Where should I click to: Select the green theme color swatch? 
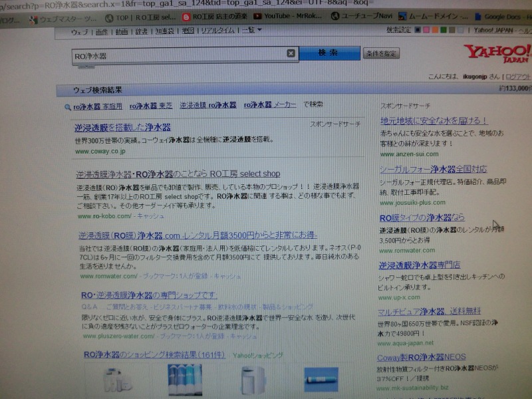pyautogui.click(x=443, y=30)
